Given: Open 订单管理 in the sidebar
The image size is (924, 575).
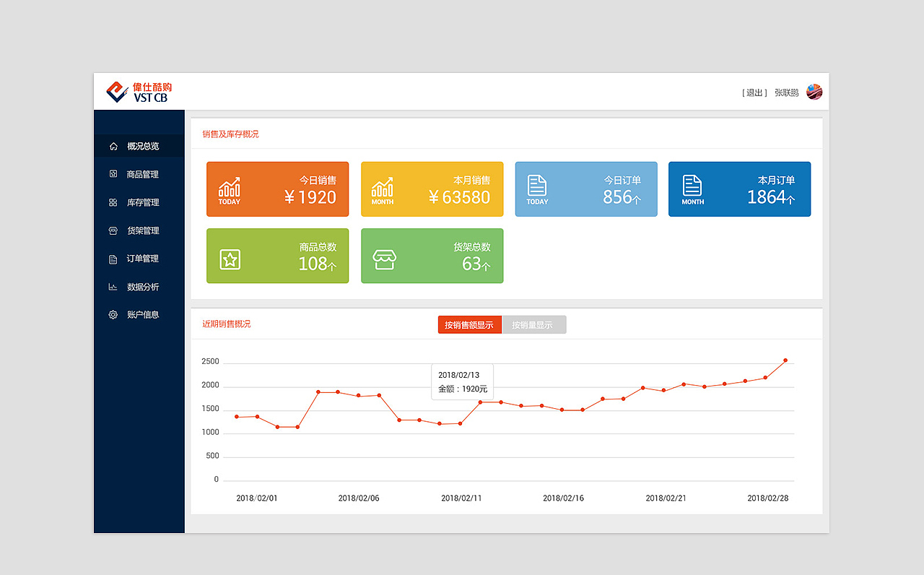Looking at the screenshot, I should coord(139,259).
